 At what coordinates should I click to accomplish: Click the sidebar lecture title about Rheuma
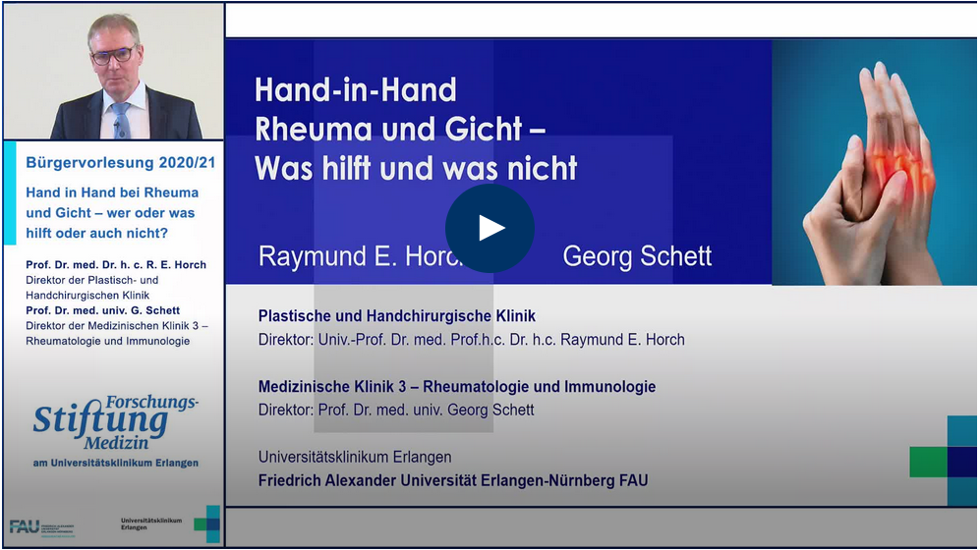111,212
